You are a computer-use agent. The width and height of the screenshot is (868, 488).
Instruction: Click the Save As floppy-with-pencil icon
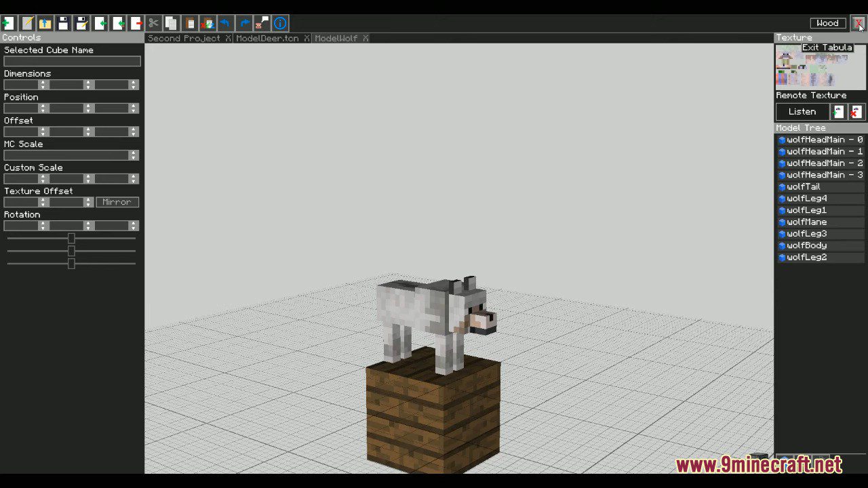tap(81, 23)
